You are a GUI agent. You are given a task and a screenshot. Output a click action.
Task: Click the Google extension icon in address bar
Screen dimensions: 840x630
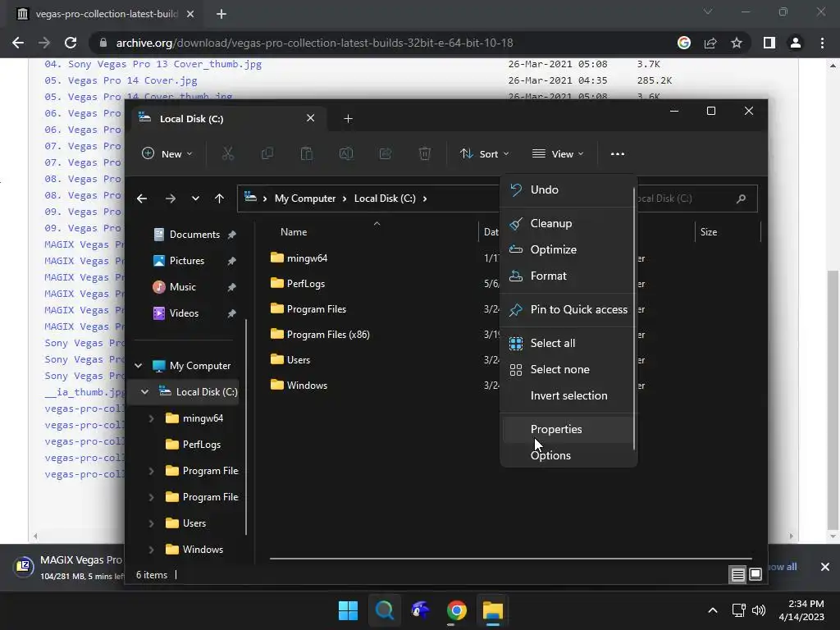pyautogui.click(x=684, y=43)
